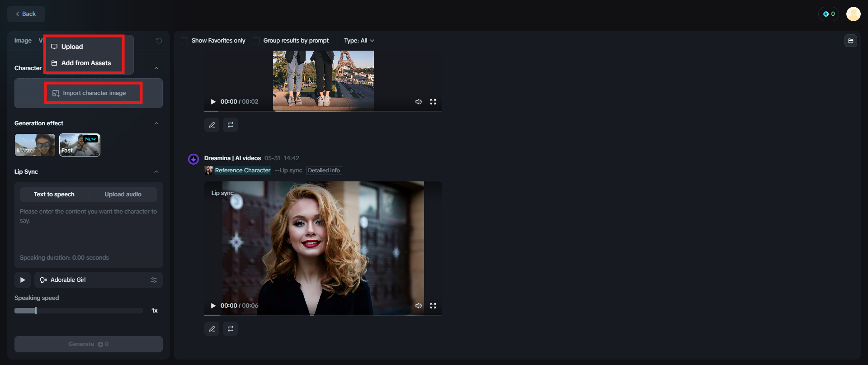The image size is (868, 365).
Task: Open Detailed info for the lip sync video
Action: [x=324, y=171]
